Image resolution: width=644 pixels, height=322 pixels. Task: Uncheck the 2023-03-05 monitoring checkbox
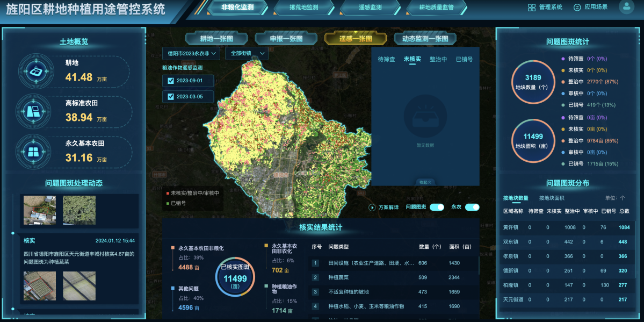point(171,97)
